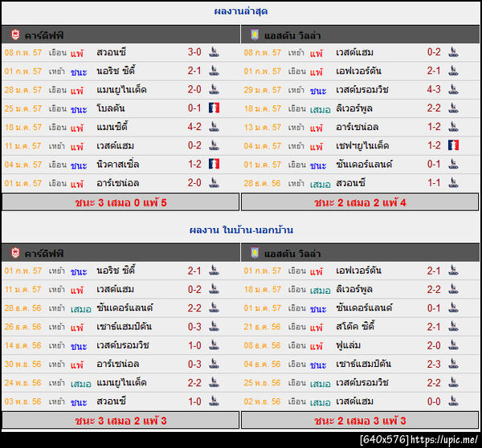Click league icon in เวสต์บรอมวิช 1-0 row

[x=214, y=345]
